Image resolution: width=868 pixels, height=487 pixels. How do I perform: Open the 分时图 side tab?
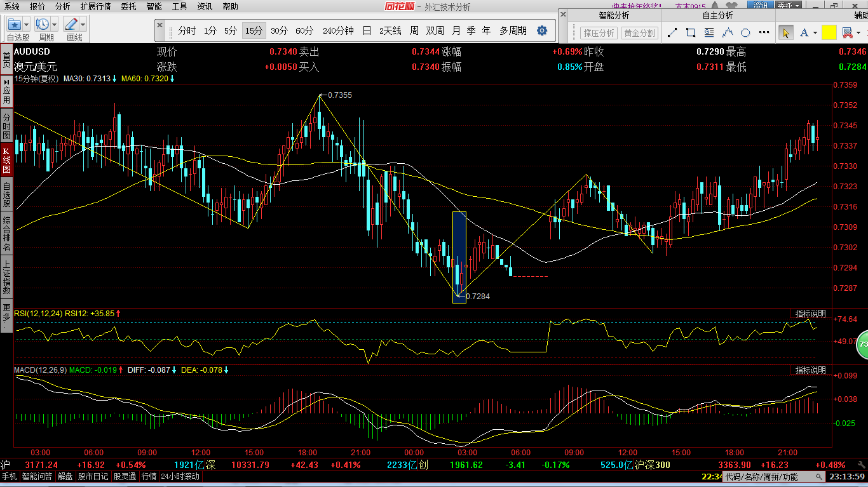6,126
